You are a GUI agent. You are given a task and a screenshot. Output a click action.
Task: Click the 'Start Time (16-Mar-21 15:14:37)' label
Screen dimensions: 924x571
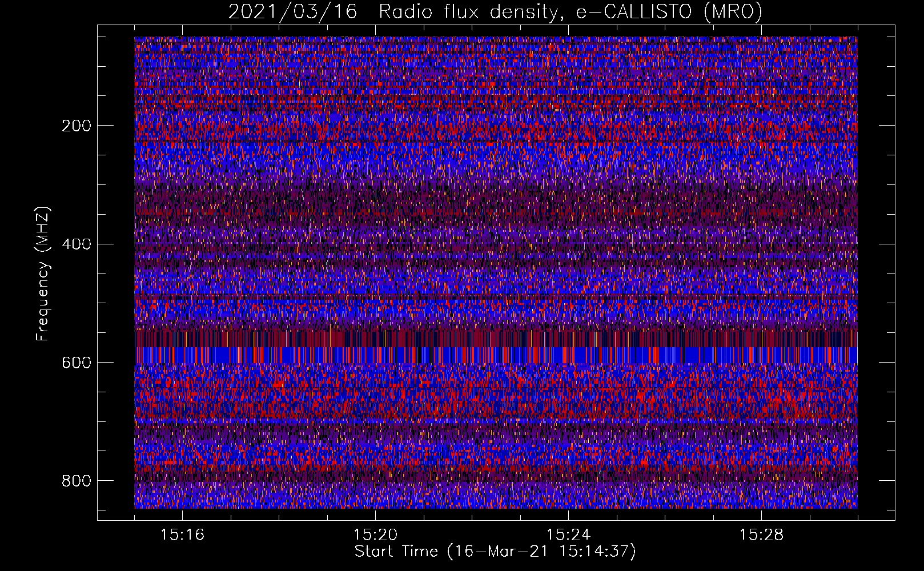pos(495,552)
